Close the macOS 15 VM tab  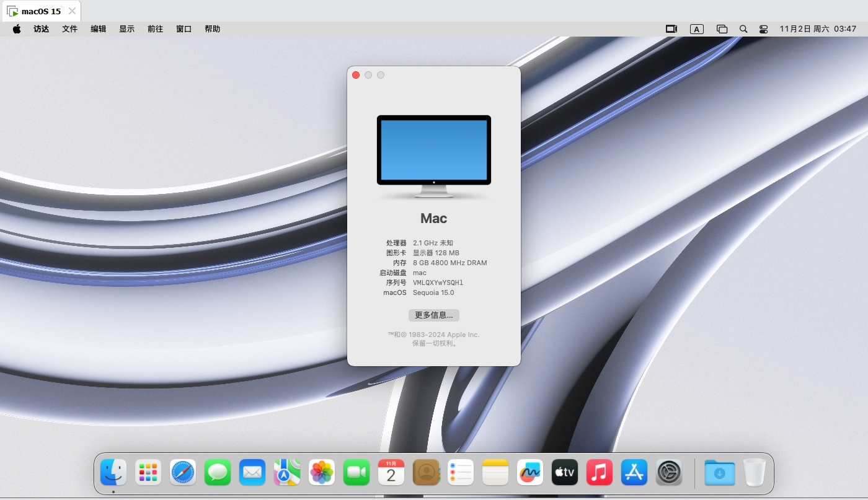tap(72, 11)
